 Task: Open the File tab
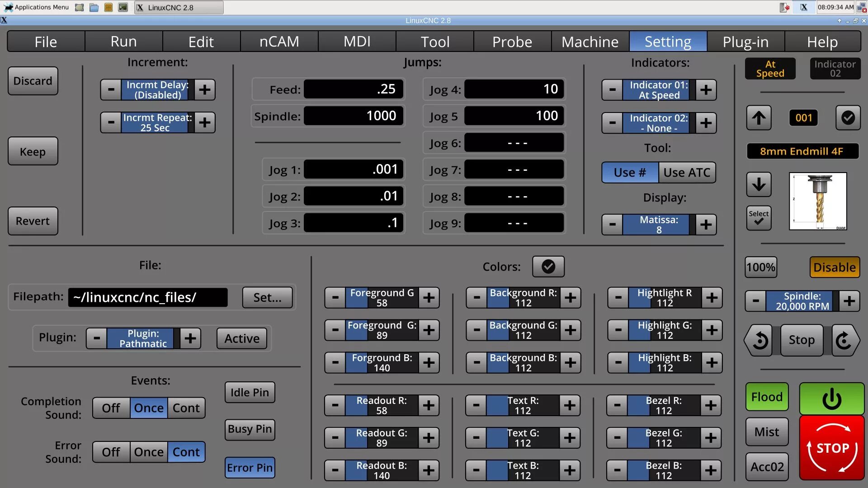[x=46, y=42]
